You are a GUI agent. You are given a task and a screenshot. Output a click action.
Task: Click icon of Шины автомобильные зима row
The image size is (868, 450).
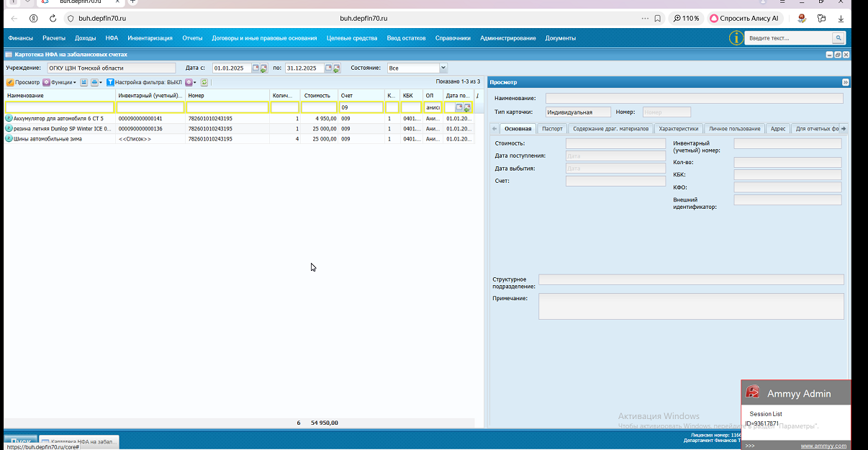pos(9,138)
